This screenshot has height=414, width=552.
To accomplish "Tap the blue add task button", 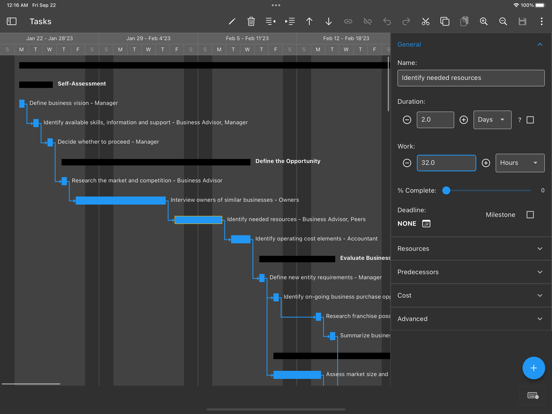I will click(x=533, y=368).
